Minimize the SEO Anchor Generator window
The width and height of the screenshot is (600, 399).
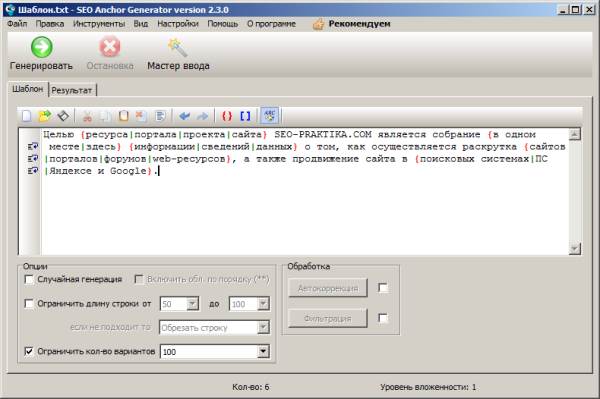pos(562,10)
